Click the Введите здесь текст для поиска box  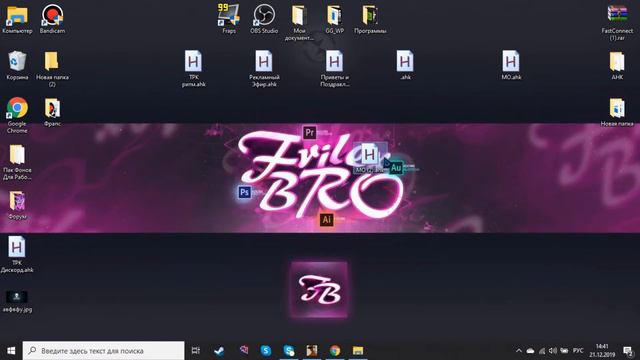103,351
